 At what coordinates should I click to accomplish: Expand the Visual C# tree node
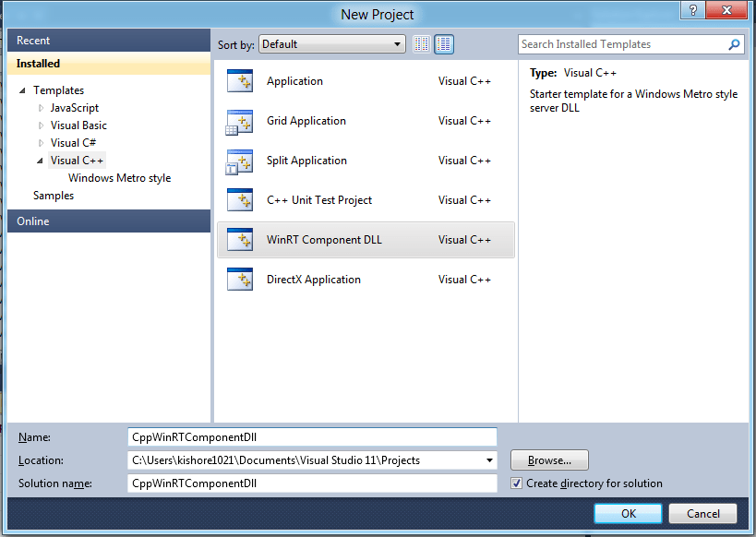(41, 143)
